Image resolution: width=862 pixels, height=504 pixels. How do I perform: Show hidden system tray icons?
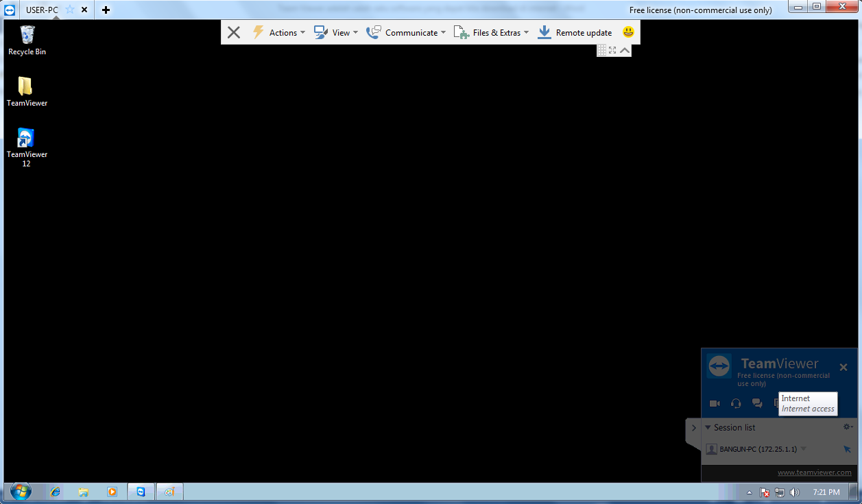(x=750, y=492)
